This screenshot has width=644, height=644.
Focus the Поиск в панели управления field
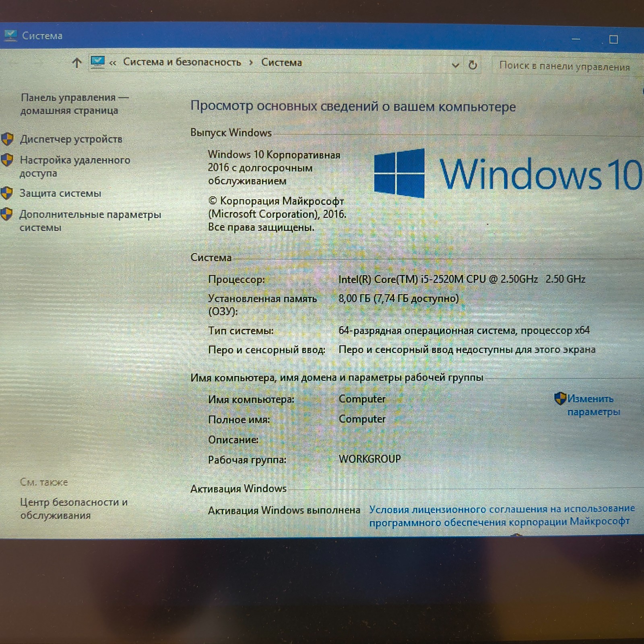click(564, 66)
